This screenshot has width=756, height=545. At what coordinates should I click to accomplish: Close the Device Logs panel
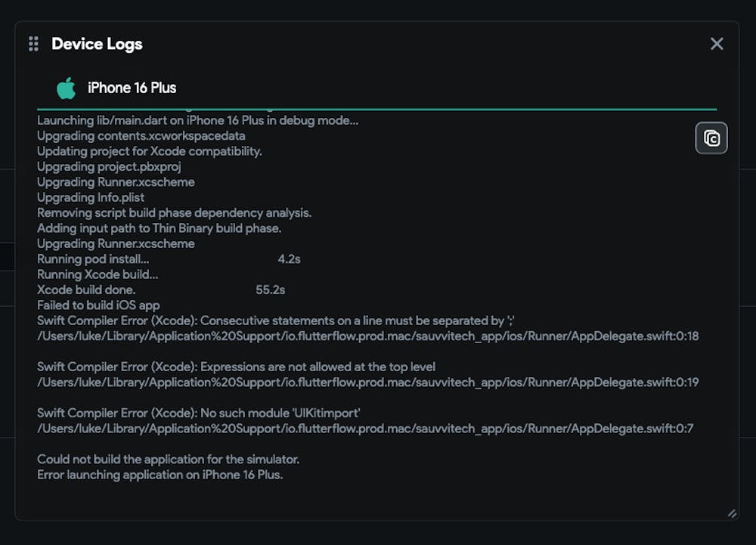(717, 44)
